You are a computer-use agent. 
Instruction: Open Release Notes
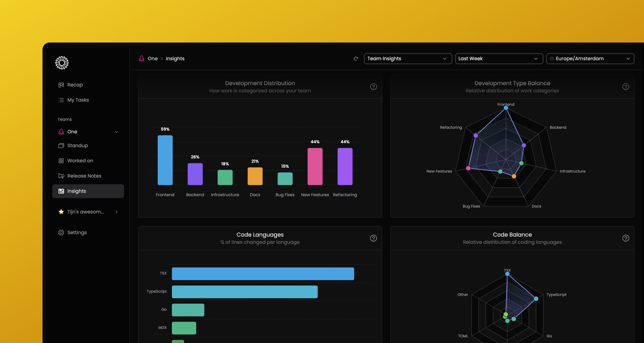(84, 176)
